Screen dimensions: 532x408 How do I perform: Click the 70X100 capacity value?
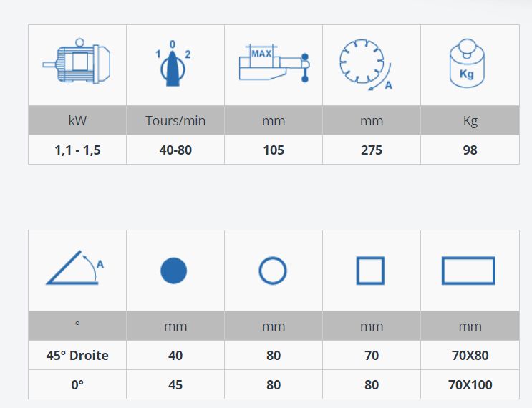click(470, 384)
